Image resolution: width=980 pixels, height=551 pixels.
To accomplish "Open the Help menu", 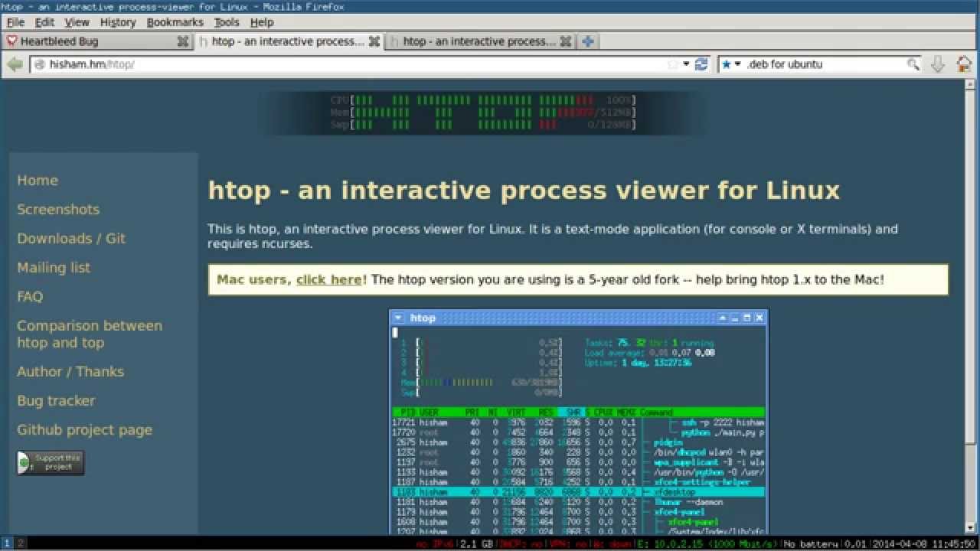I will [x=262, y=22].
